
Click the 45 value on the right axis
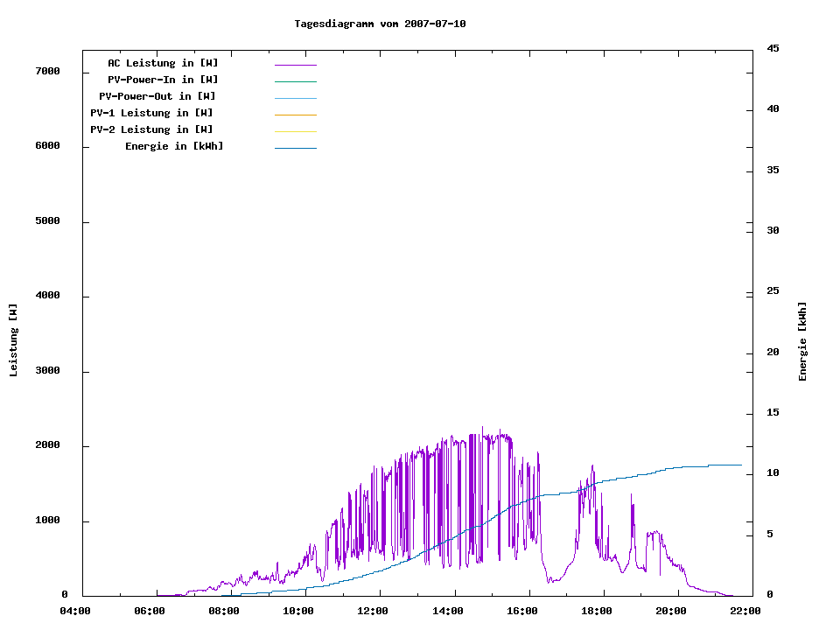pyautogui.click(x=773, y=48)
